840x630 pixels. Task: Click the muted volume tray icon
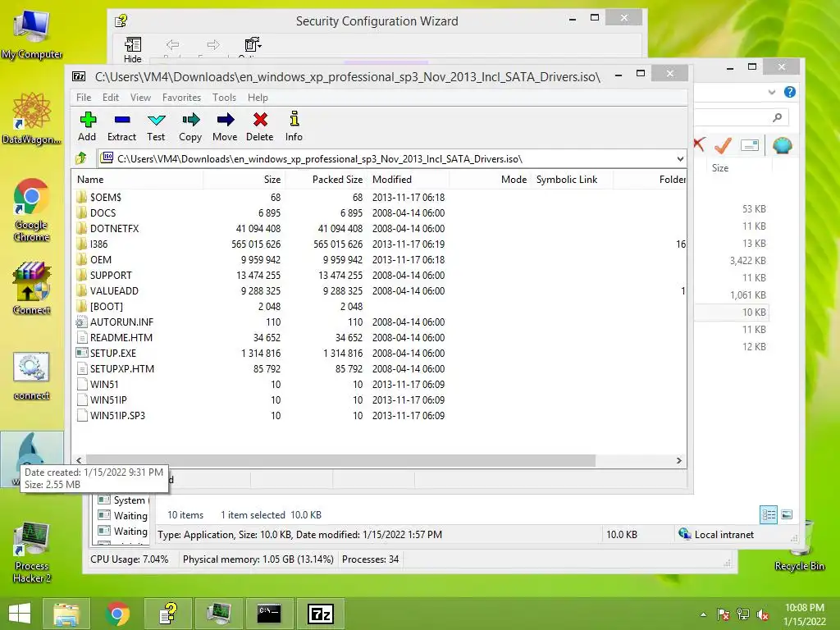coord(762,614)
